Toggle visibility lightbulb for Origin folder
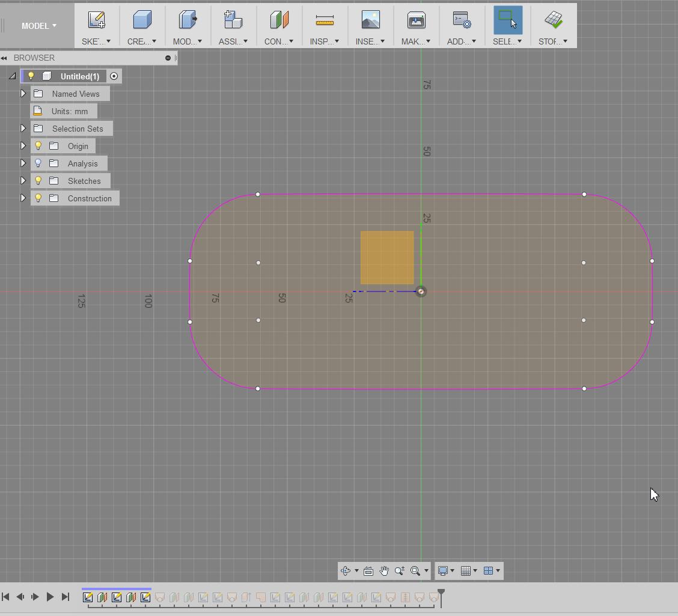 point(38,146)
